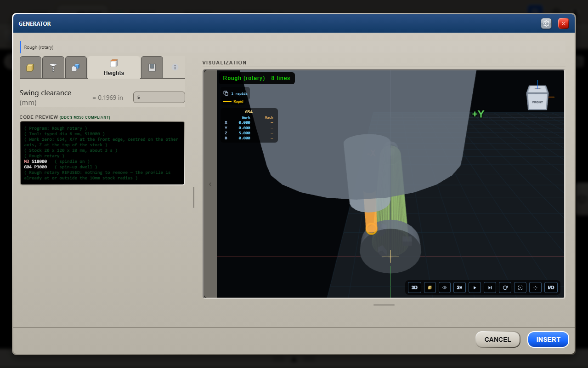
Task: Edit the Swing clearance value field
Action: pos(159,98)
